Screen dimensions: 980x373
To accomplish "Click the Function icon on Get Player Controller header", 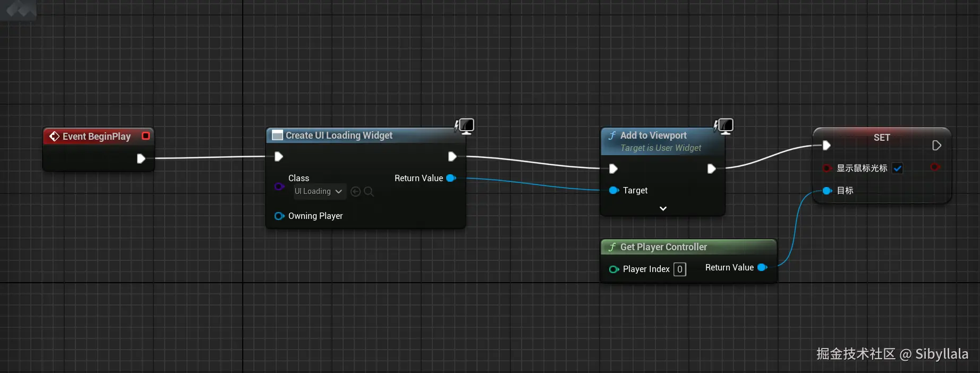I will [612, 247].
